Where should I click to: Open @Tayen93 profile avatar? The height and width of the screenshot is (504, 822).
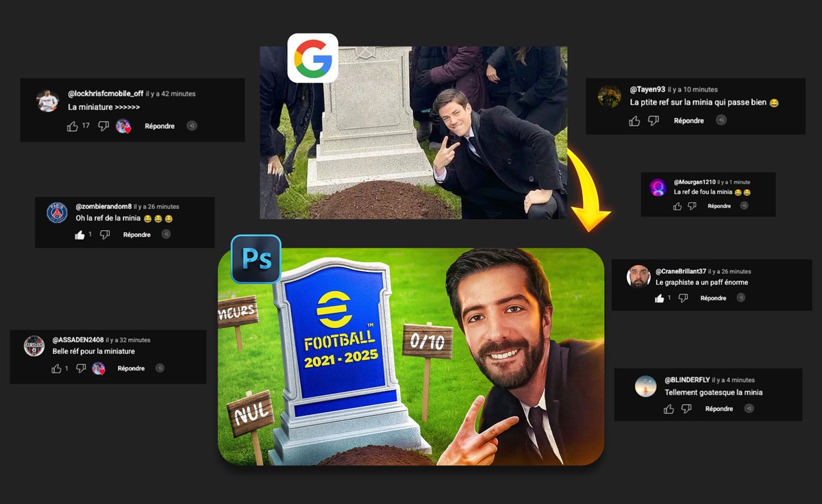coord(609,97)
